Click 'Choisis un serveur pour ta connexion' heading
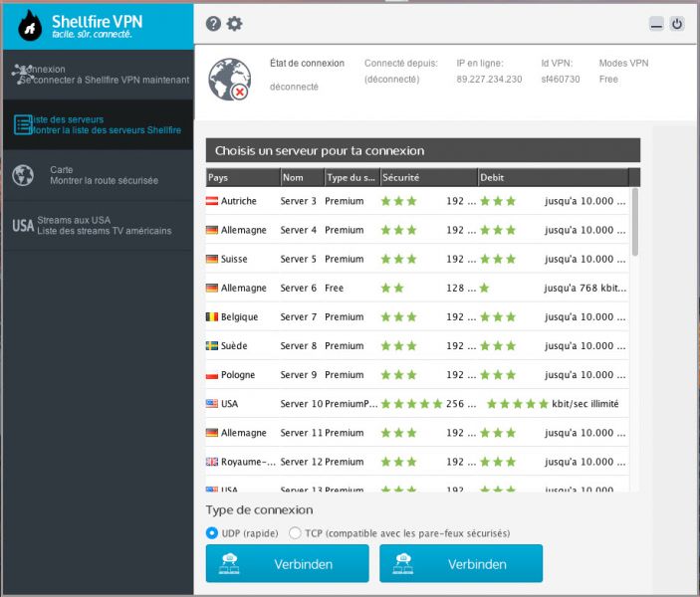The image size is (700, 597). [x=320, y=151]
